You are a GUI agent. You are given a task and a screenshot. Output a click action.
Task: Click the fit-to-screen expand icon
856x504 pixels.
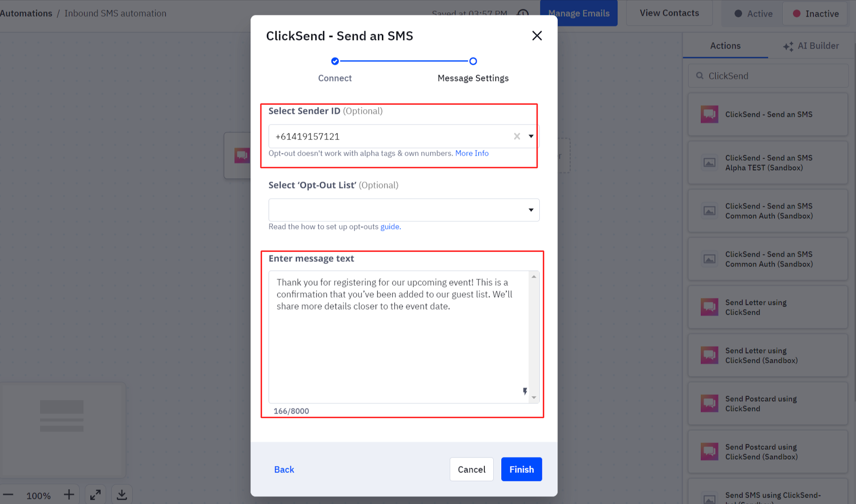[x=95, y=495]
